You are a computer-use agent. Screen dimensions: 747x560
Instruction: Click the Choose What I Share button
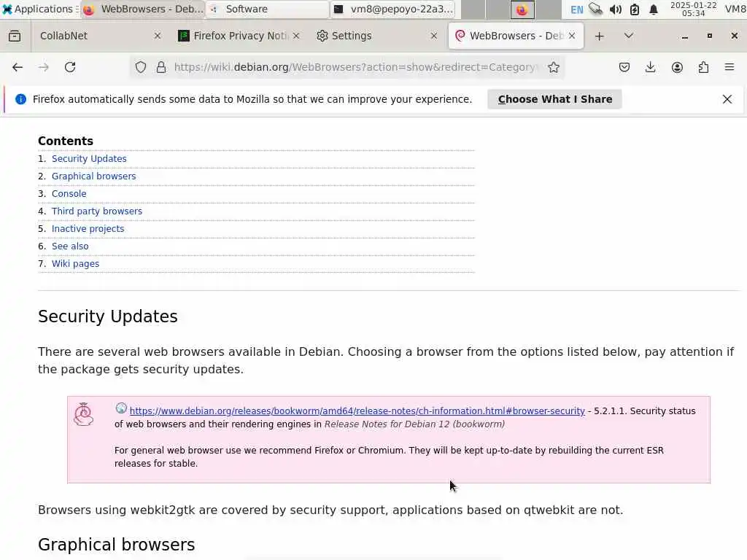click(x=554, y=99)
